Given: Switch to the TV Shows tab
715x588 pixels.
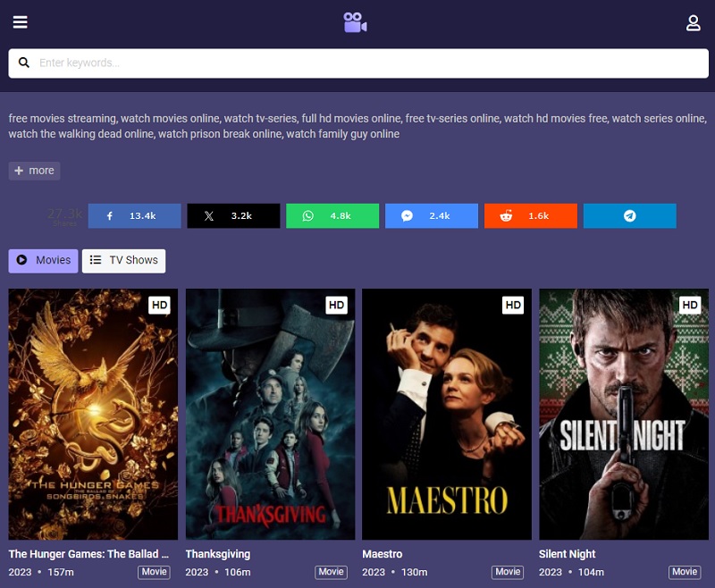Looking at the screenshot, I should [123, 261].
